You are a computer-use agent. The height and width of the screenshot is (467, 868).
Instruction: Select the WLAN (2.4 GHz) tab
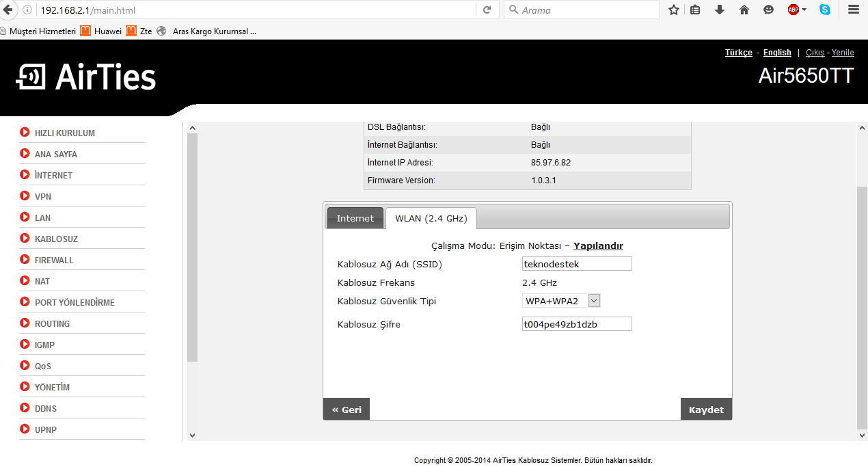point(431,218)
